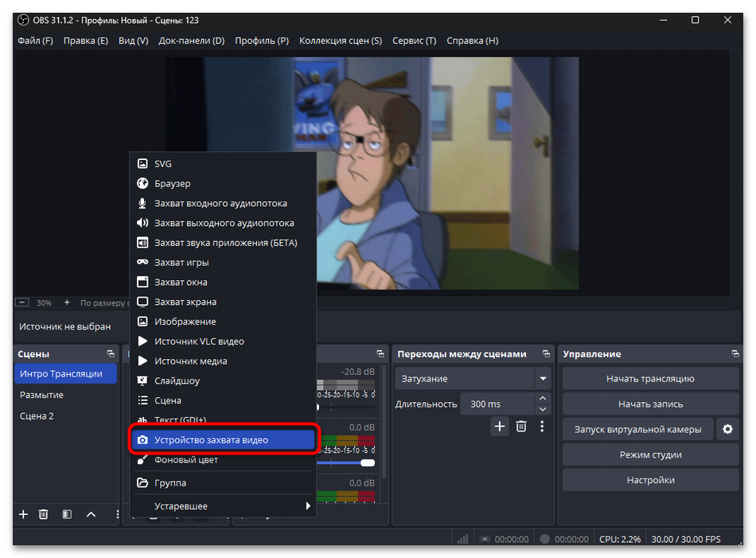Select Сцена source entry

point(223,400)
